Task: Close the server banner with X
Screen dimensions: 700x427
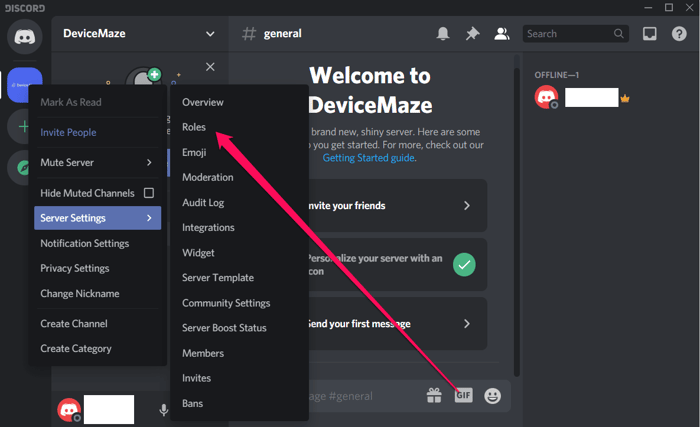Action: (210, 67)
